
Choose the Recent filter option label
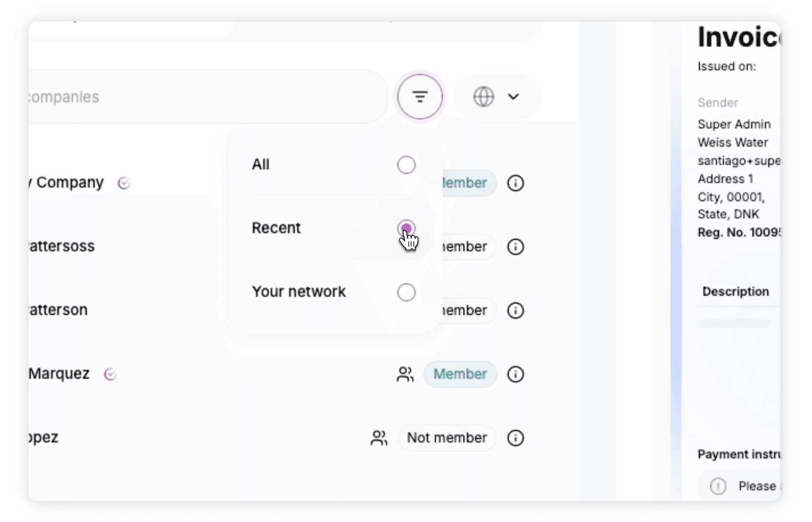[x=276, y=228]
